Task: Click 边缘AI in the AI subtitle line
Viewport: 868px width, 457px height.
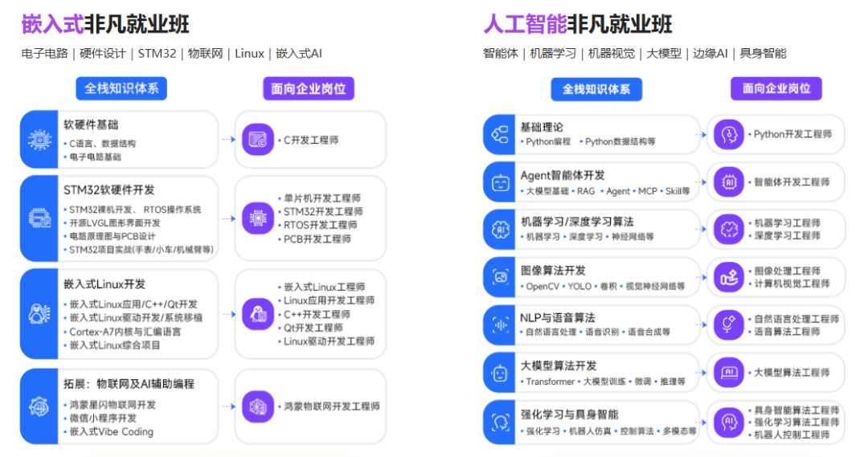Action: (x=710, y=54)
